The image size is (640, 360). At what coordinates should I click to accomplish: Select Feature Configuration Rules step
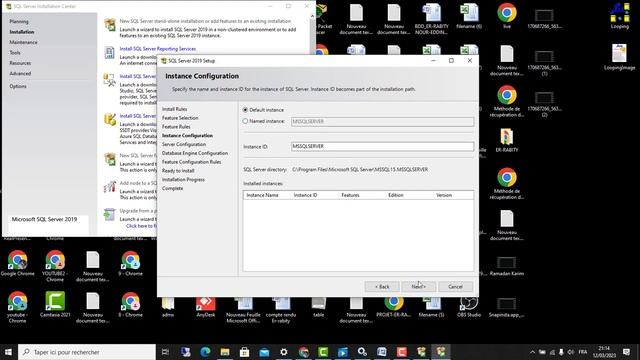click(x=191, y=162)
